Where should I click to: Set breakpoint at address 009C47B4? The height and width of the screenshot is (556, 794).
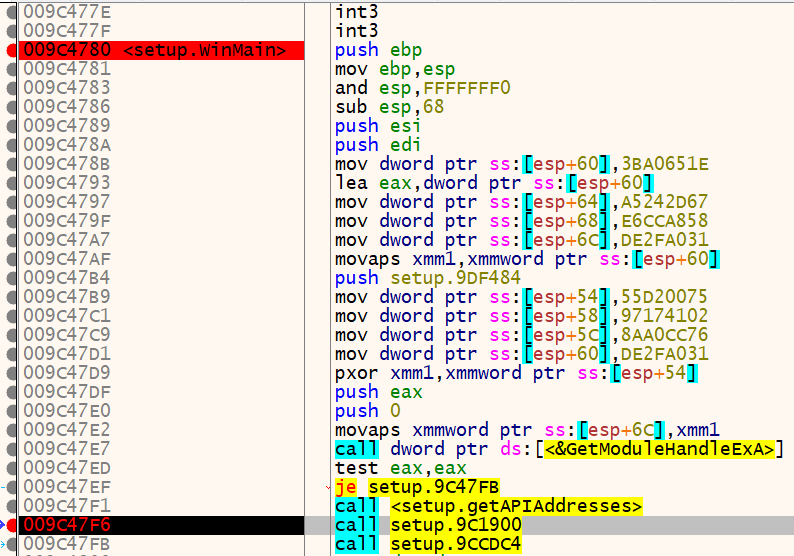click(x=11, y=278)
